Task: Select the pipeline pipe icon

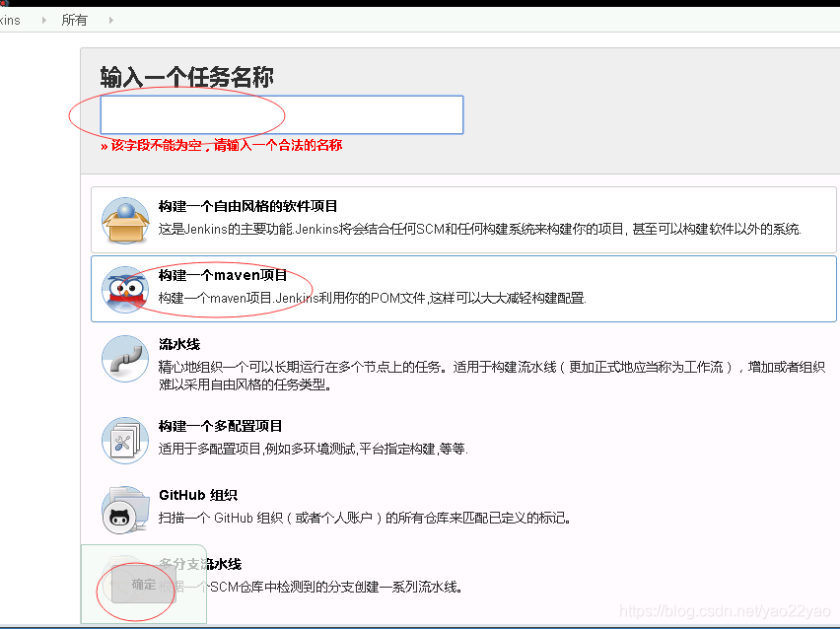Action: [x=125, y=359]
